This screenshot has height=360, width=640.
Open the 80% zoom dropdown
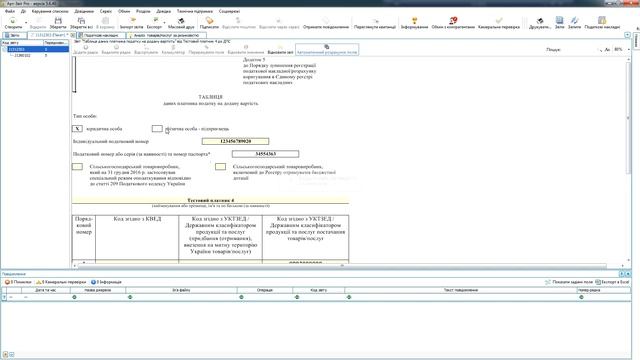pos(629,49)
